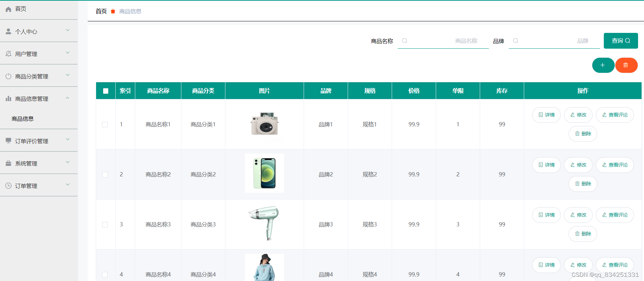Click 修改 for 商品名称1
This screenshot has height=281, width=644.
coord(578,115)
